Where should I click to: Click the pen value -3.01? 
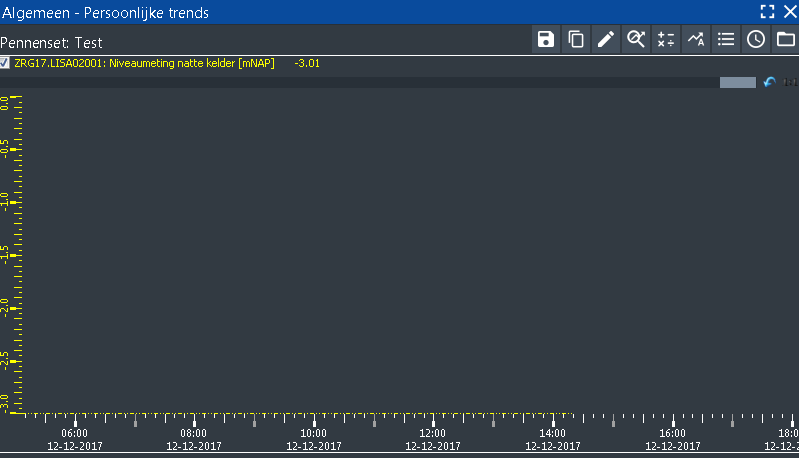(x=307, y=63)
